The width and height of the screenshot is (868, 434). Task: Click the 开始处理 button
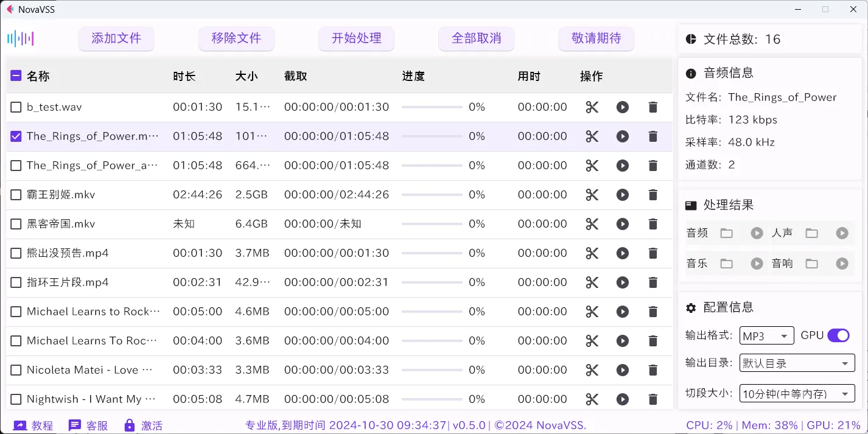click(356, 38)
